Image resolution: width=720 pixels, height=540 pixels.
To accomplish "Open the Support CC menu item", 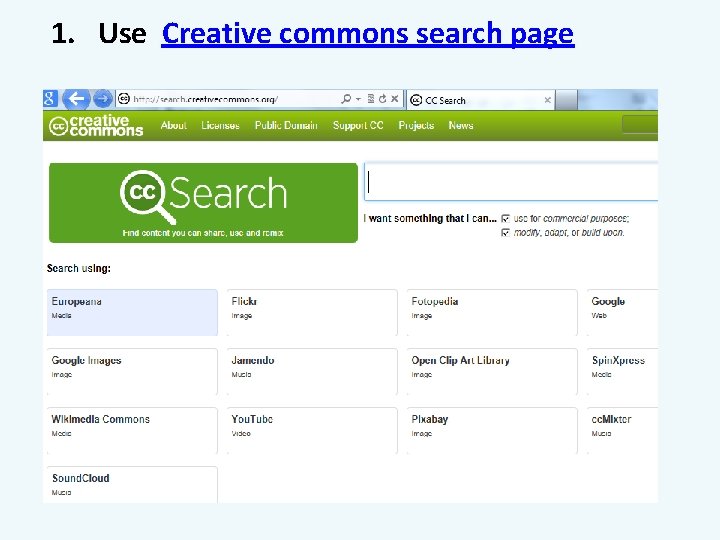I will 358,125.
